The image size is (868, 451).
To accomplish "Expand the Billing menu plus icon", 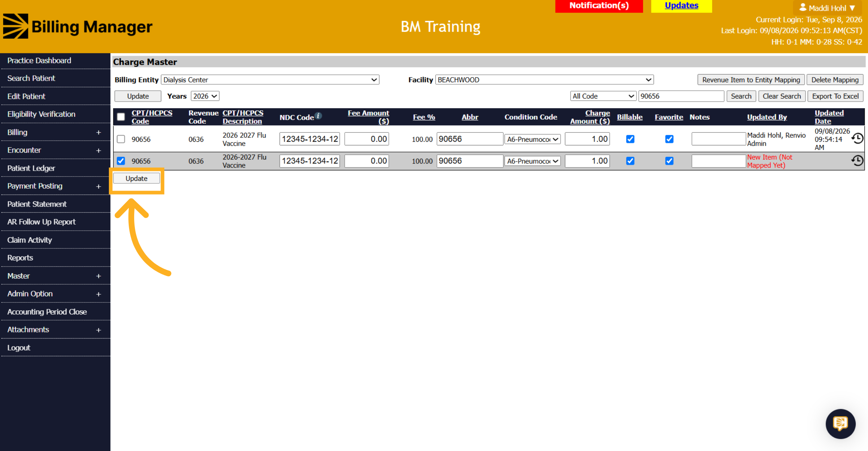I will point(98,132).
